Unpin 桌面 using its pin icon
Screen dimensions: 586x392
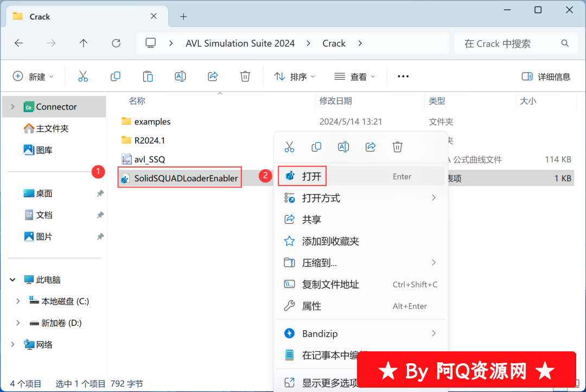click(x=100, y=194)
